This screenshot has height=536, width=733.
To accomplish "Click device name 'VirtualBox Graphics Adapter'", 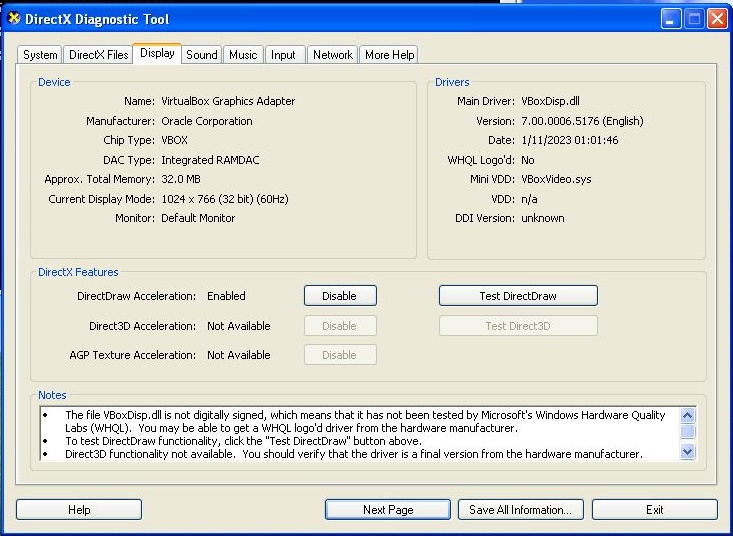I will (228, 101).
